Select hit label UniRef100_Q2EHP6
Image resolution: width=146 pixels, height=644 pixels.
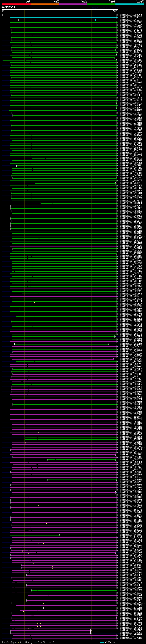131,58
